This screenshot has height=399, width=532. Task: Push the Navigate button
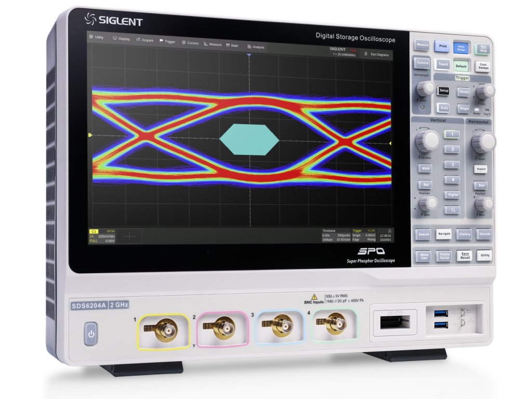coord(444,234)
